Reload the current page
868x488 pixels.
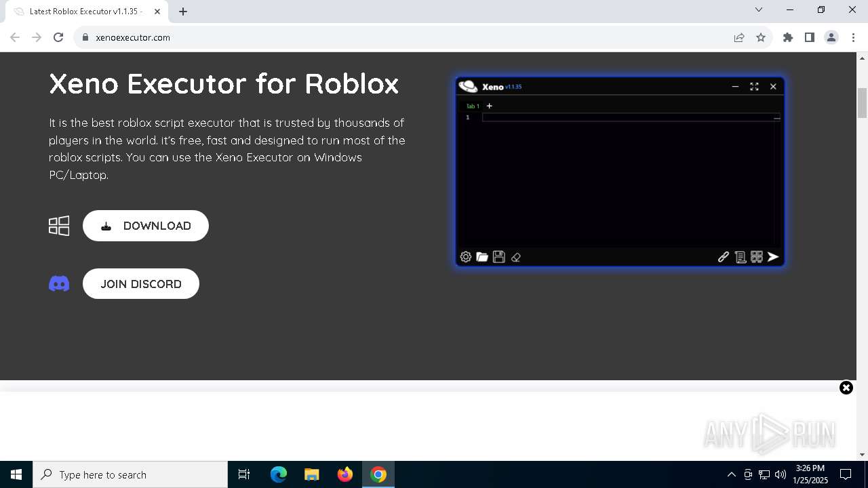(58, 37)
